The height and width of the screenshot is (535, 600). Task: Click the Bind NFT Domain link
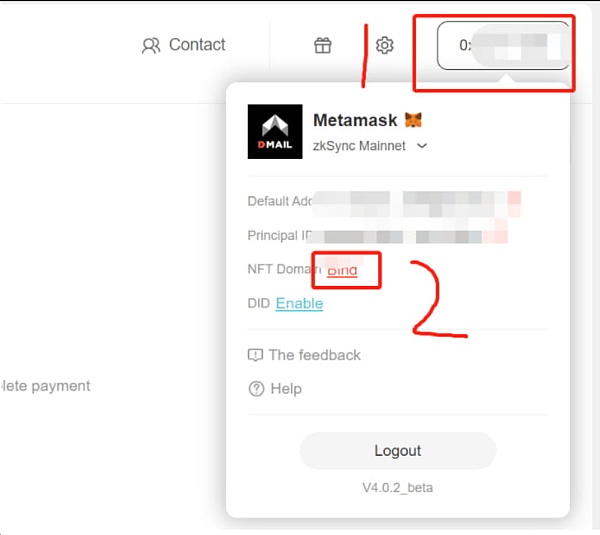(342, 270)
